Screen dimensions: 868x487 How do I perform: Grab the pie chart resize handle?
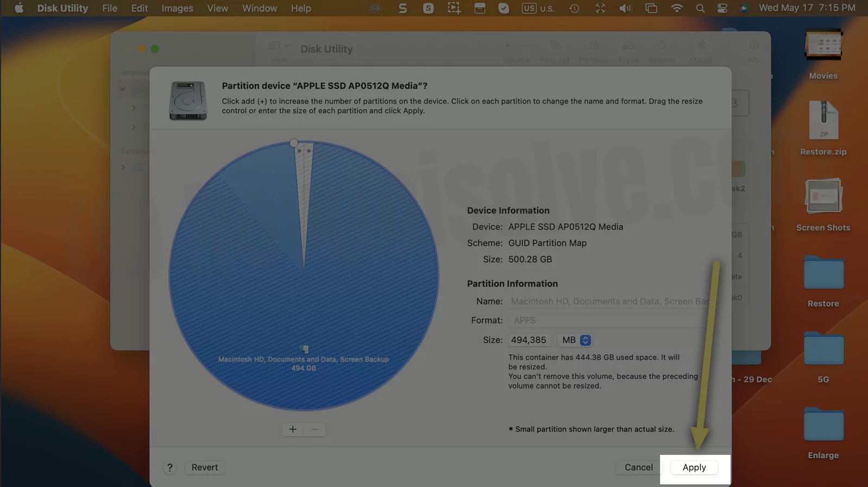(294, 143)
